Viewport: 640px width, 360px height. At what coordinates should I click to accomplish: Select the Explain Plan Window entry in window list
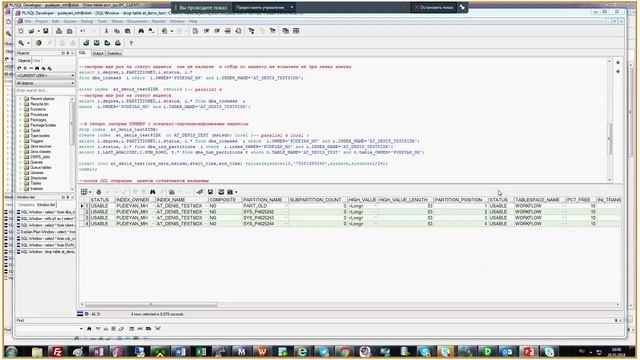coord(46,232)
